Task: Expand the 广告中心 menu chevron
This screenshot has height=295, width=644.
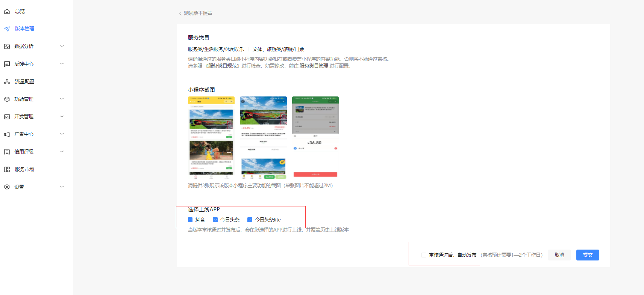Action: 62,134
